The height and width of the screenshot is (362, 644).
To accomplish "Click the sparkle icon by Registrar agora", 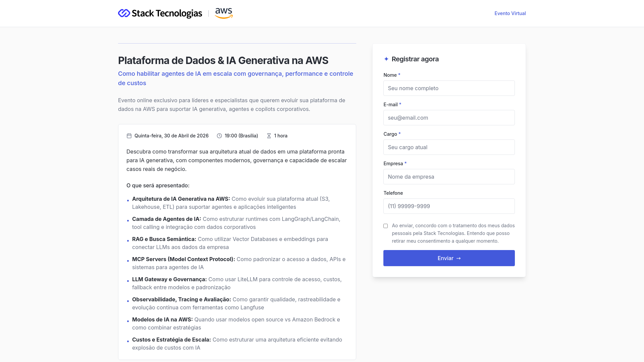I will (386, 59).
